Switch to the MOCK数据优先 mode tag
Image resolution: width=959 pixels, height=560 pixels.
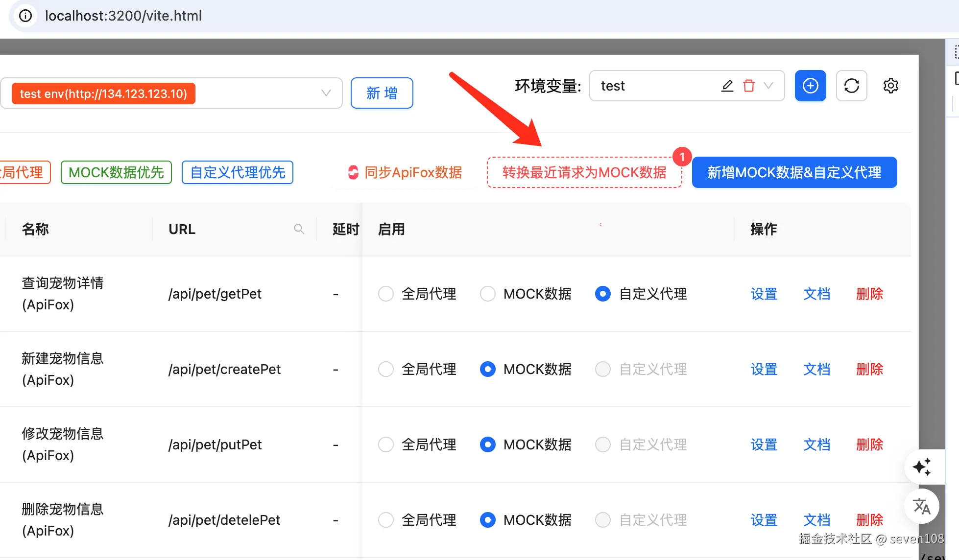116,172
